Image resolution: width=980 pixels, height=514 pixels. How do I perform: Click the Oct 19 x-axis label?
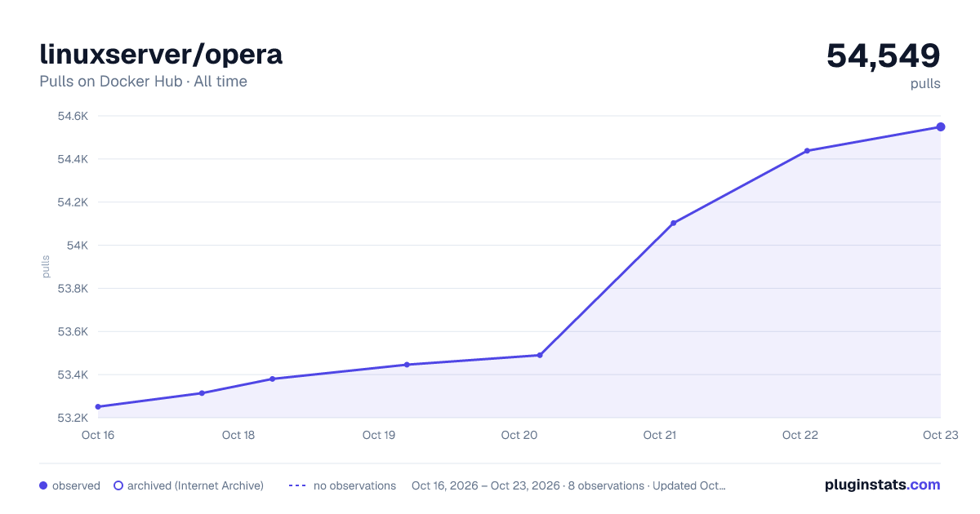coord(379,435)
